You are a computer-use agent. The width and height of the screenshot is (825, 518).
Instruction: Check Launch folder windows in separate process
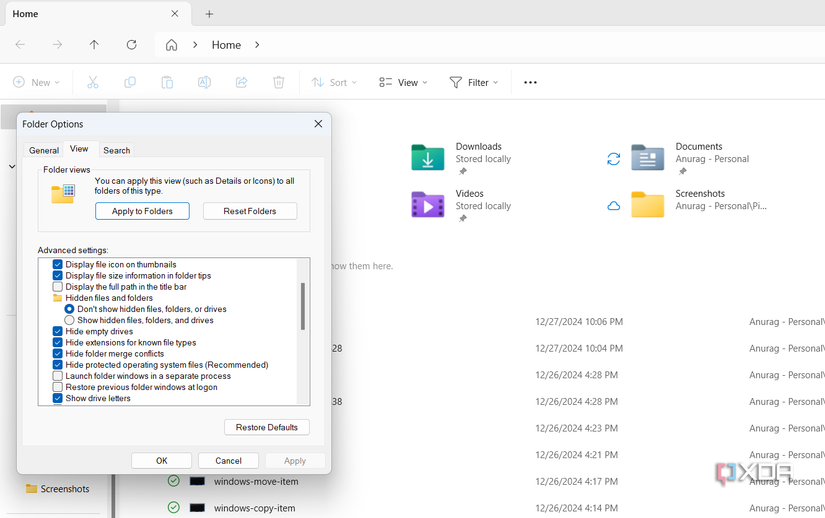[58, 376]
